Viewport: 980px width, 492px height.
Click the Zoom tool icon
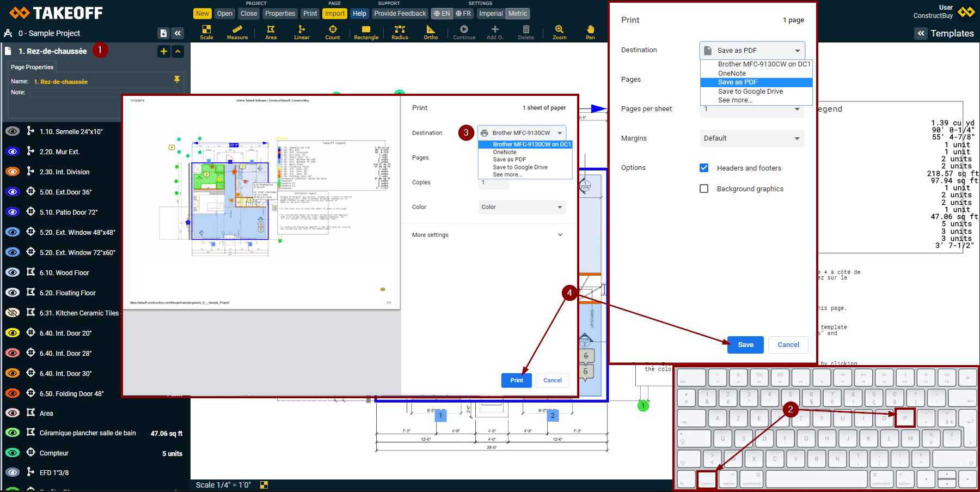click(559, 32)
